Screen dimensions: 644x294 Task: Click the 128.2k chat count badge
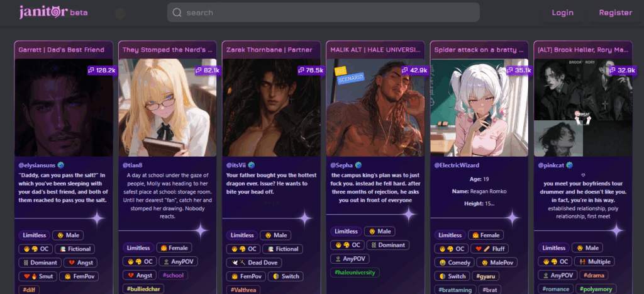tap(101, 71)
